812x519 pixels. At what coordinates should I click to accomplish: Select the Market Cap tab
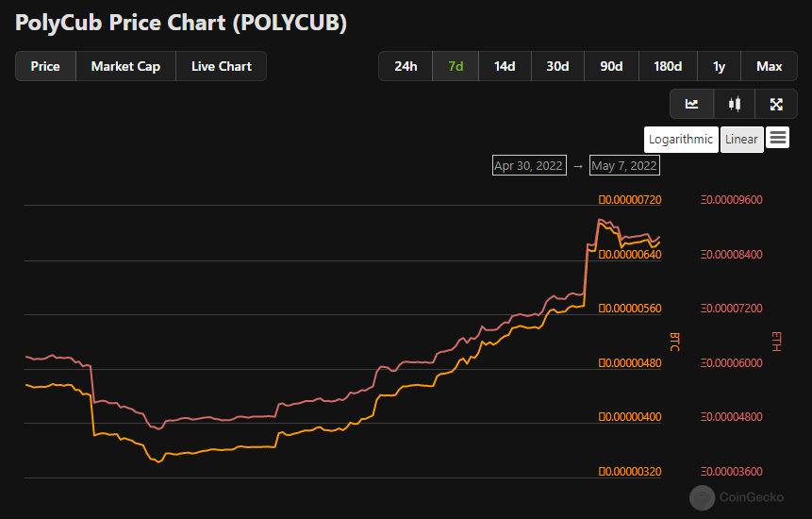[x=125, y=66]
